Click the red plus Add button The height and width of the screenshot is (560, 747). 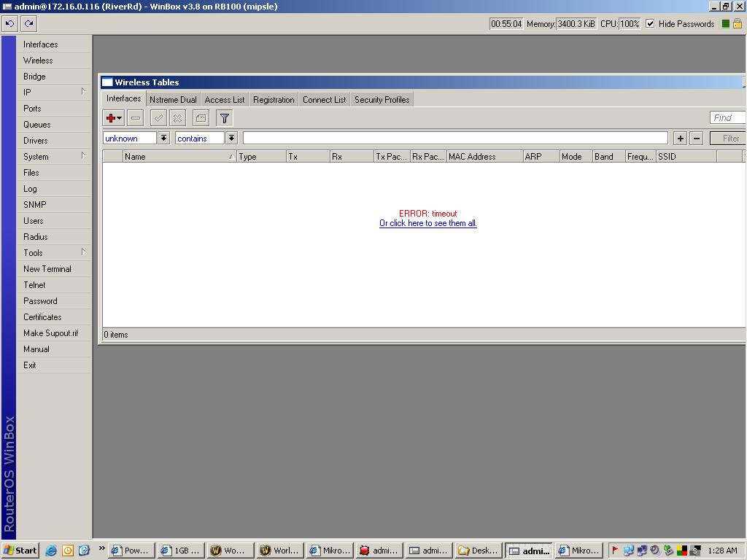click(114, 118)
